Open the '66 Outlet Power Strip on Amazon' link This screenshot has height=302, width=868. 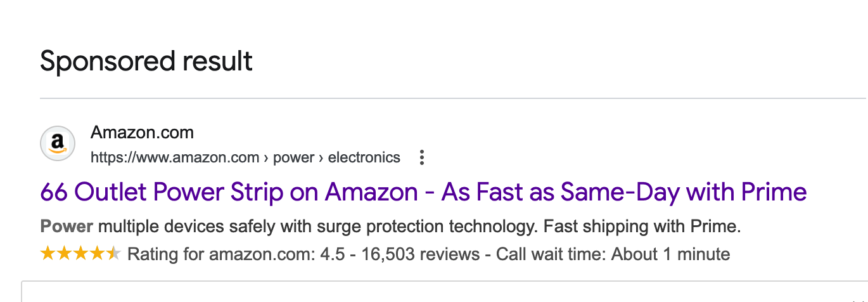click(423, 192)
